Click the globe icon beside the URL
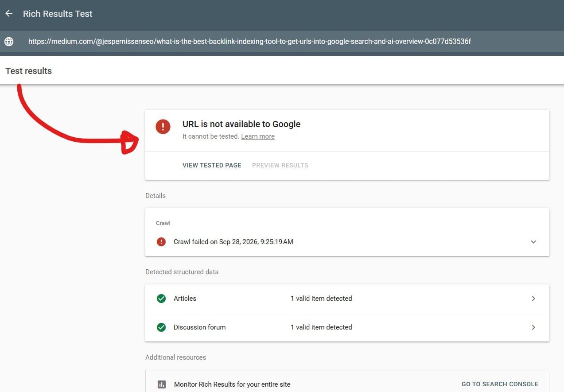 click(x=9, y=42)
